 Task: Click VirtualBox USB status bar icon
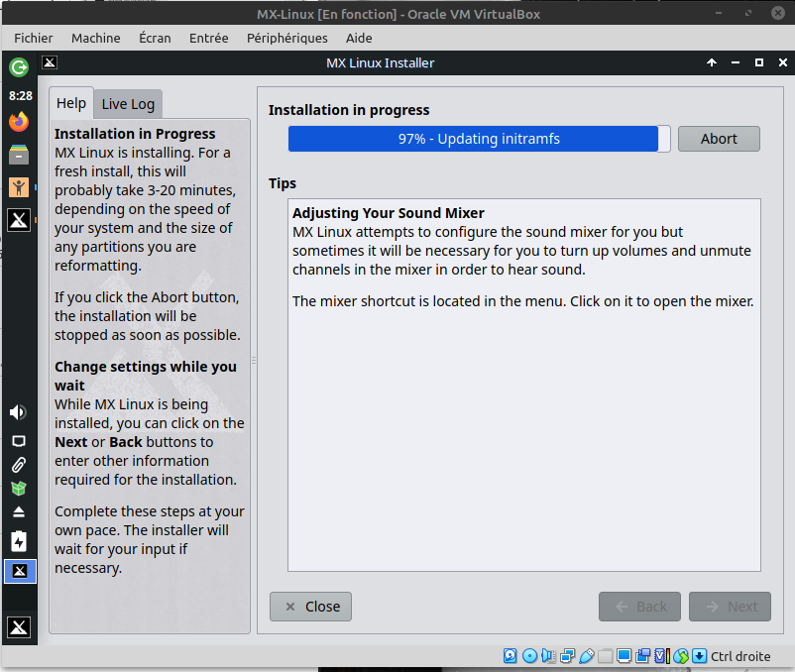586,656
